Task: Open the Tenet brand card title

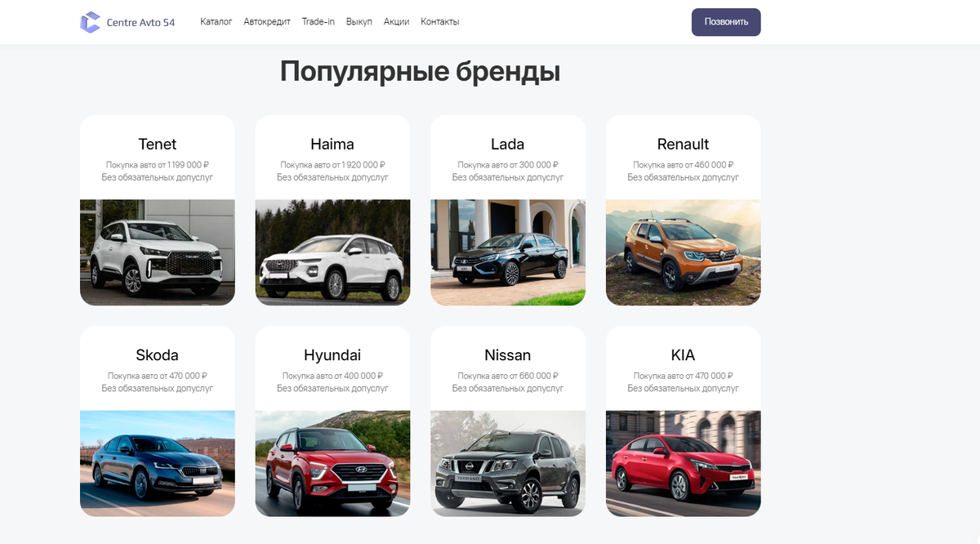Action: pyautogui.click(x=158, y=145)
